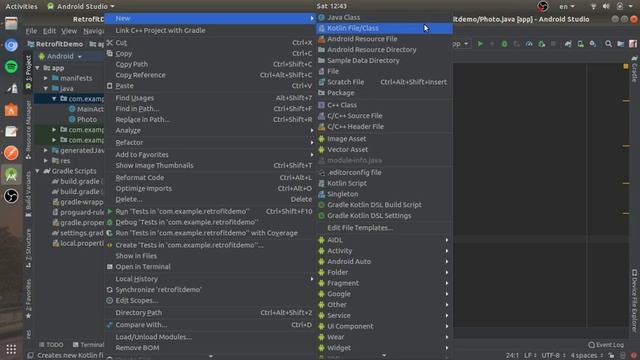The width and height of the screenshot is (640, 360).
Task: Open the Local History submenu
Action: tap(210, 279)
